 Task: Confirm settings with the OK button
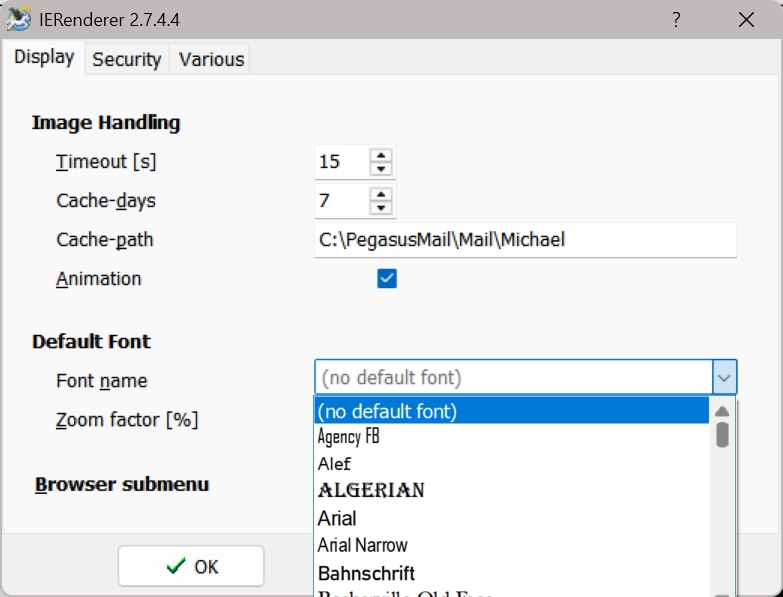pos(191,567)
